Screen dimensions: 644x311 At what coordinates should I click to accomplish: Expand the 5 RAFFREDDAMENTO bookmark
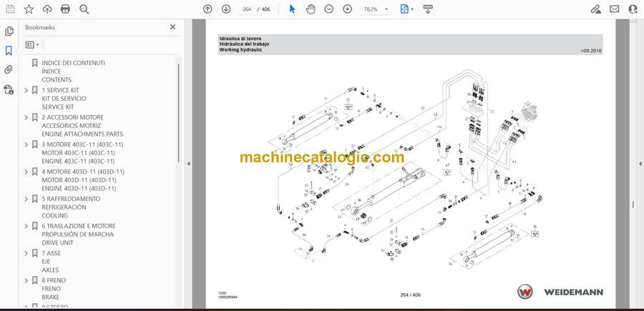click(26, 199)
